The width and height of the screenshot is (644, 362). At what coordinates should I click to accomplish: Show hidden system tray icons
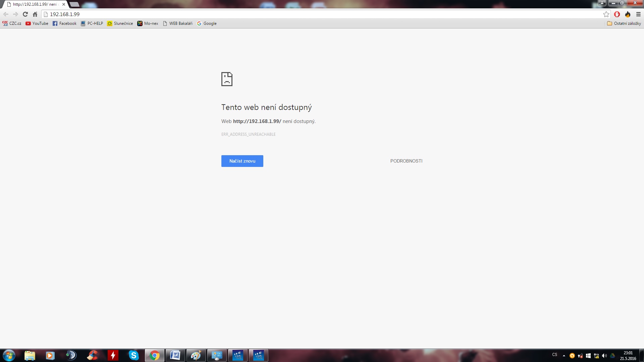coord(564,356)
